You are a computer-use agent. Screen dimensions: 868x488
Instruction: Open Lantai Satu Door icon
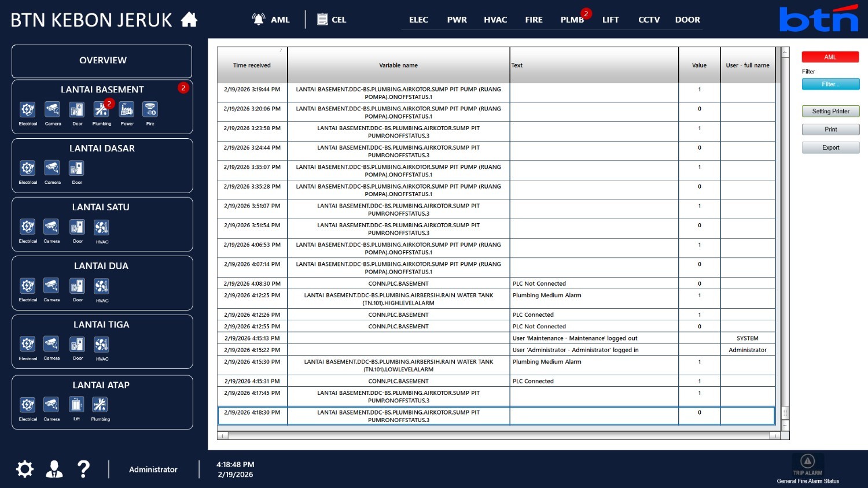pyautogui.click(x=78, y=227)
